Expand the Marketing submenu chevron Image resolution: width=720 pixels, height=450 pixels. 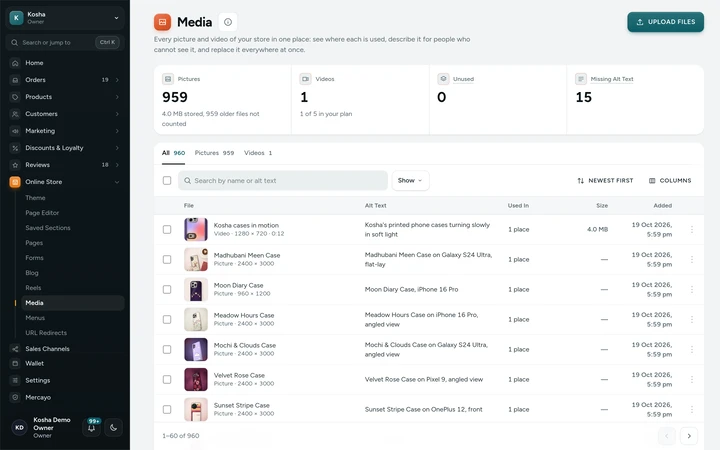pyautogui.click(x=117, y=131)
